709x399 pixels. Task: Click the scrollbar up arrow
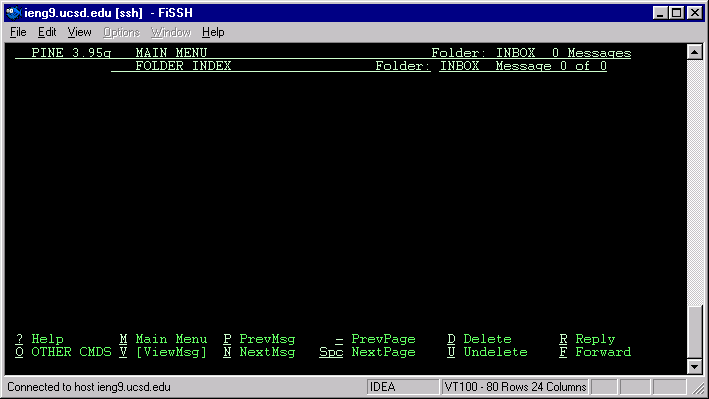click(x=695, y=52)
